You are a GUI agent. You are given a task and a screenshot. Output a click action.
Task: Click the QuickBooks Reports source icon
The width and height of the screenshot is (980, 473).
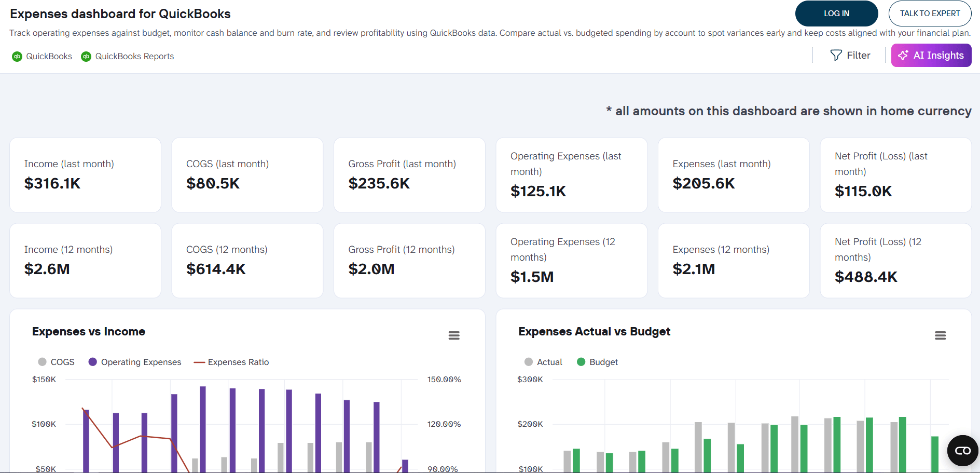[86, 57]
